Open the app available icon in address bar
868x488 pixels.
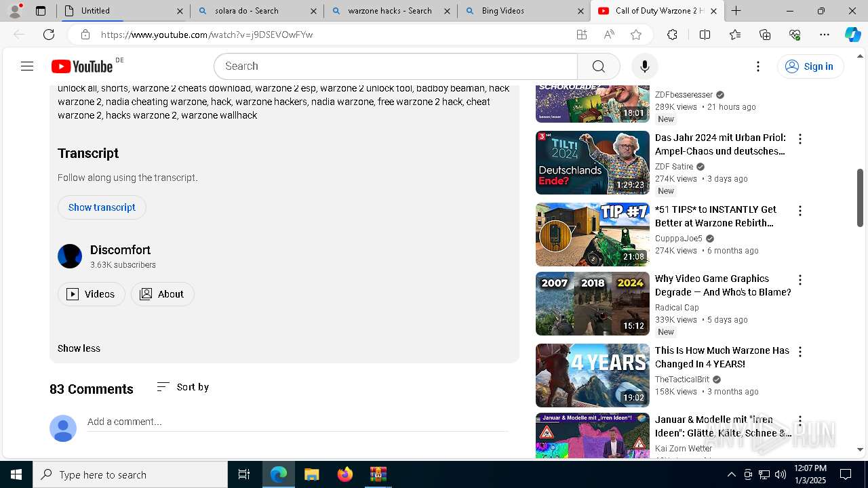click(x=581, y=35)
